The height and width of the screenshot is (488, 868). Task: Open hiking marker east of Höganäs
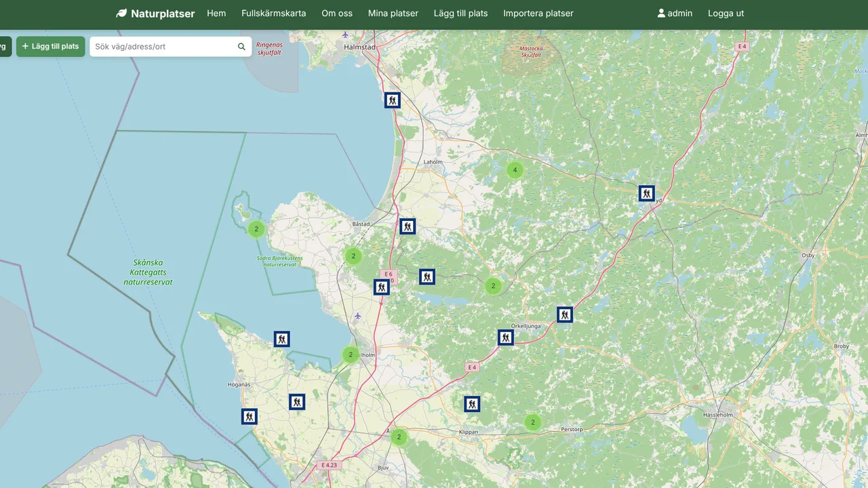[296, 402]
